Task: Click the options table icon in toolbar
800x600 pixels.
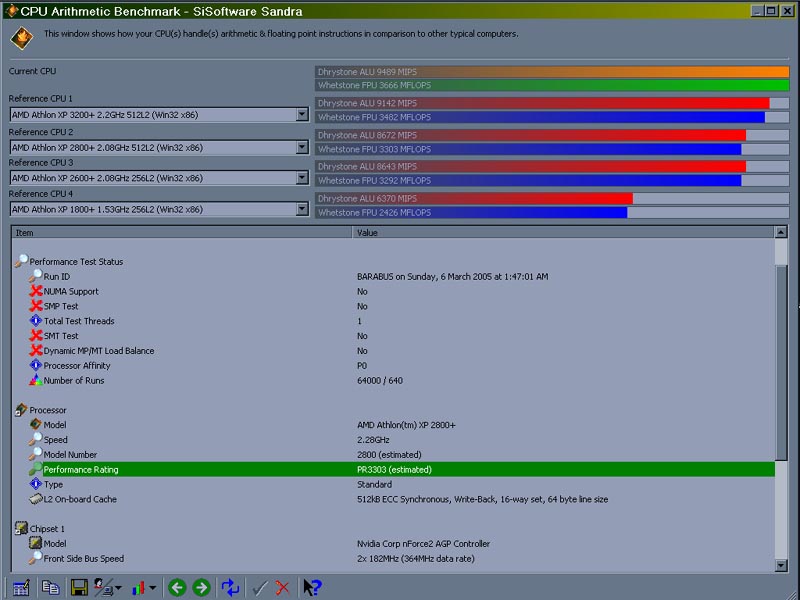Action: coord(21,588)
